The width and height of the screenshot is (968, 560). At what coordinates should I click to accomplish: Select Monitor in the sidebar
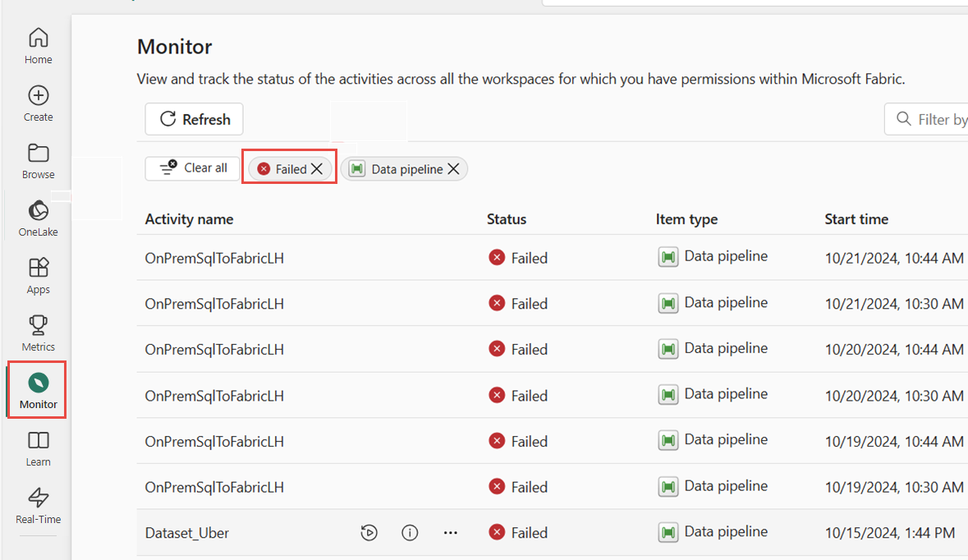point(39,390)
